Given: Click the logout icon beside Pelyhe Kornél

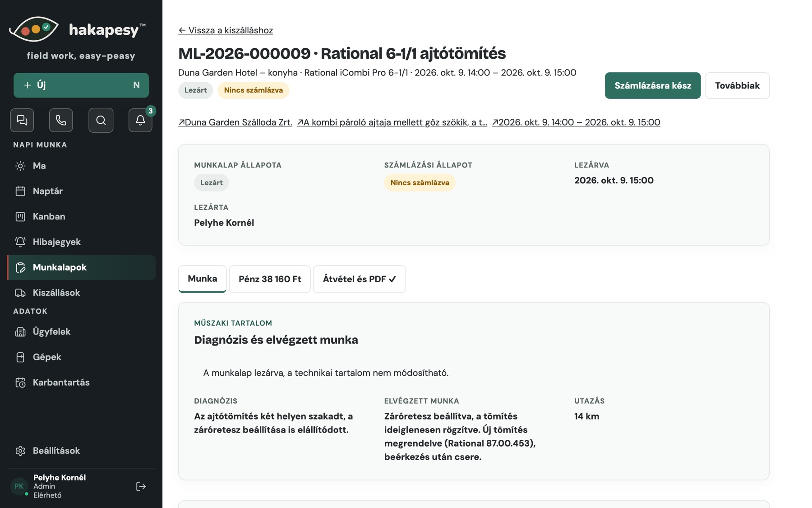Looking at the screenshot, I should [141, 486].
